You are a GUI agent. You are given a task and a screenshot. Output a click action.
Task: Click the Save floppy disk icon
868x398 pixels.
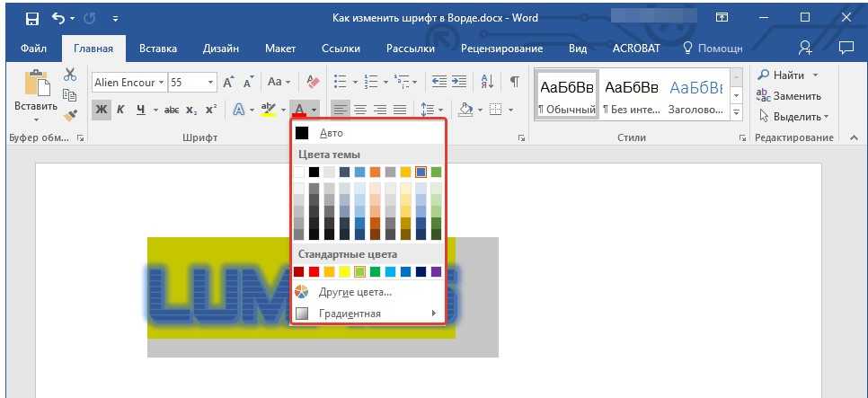pyautogui.click(x=32, y=18)
